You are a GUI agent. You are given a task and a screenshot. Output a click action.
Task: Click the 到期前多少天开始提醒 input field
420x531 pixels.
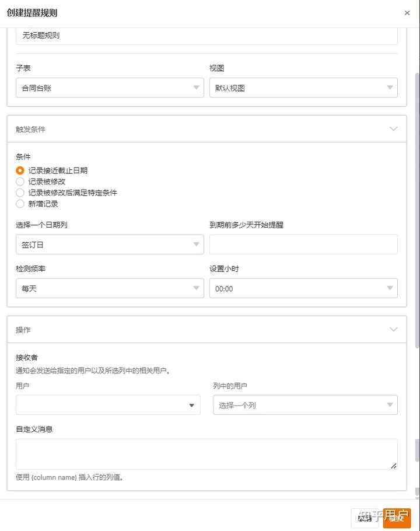click(x=303, y=244)
